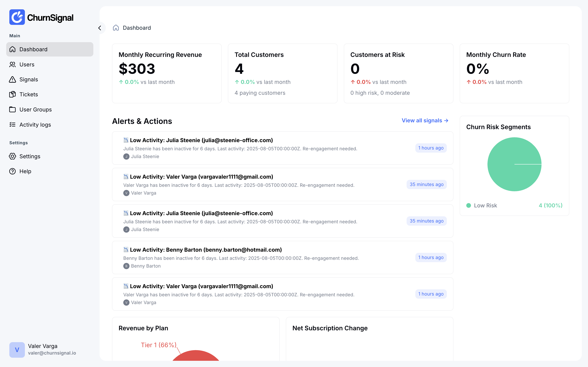The image size is (588, 367).
Task: Click the Users people icon
Action: click(x=13, y=64)
